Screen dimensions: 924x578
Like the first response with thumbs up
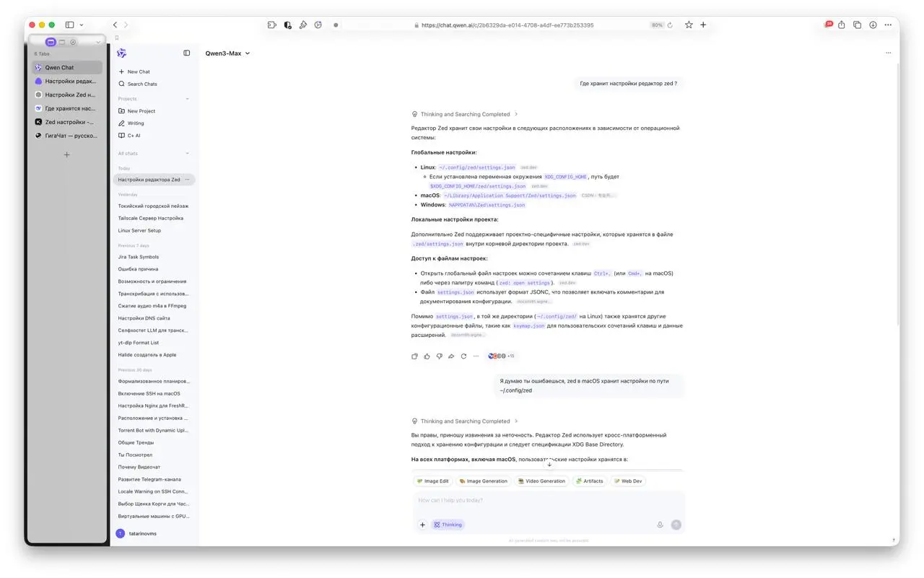pyautogui.click(x=427, y=356)
